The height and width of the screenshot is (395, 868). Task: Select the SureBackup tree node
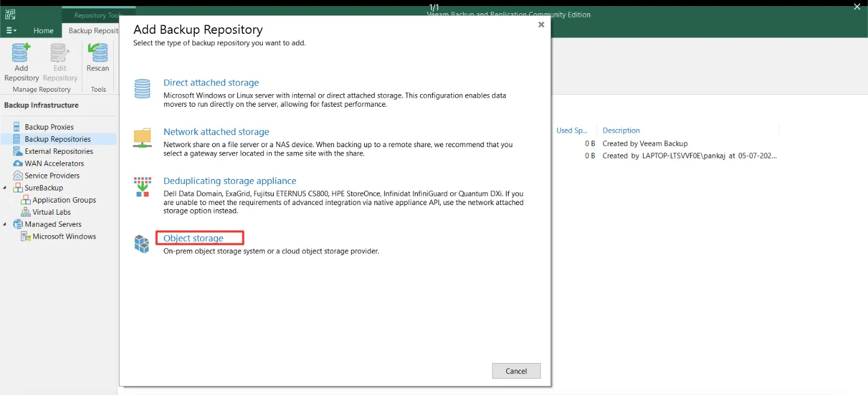pos(43,188)
